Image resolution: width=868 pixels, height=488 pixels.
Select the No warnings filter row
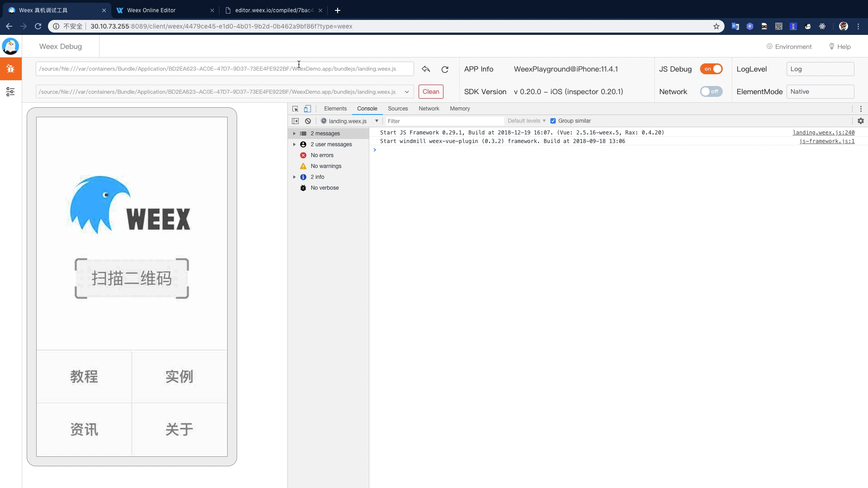coord(328,166)
